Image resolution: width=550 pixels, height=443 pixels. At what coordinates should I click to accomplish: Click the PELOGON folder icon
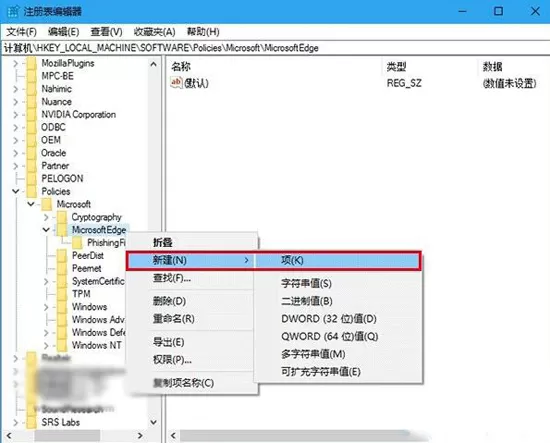point(32,179)
